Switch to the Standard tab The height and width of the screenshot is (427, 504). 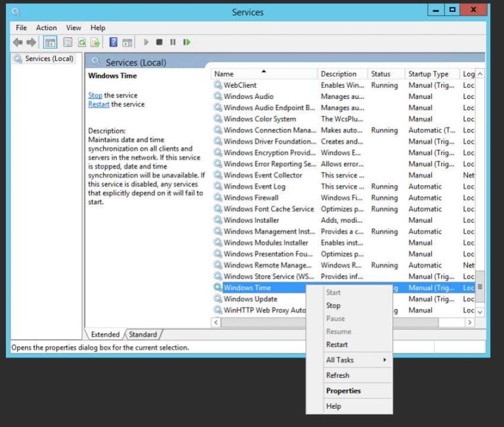click(143, 335)
